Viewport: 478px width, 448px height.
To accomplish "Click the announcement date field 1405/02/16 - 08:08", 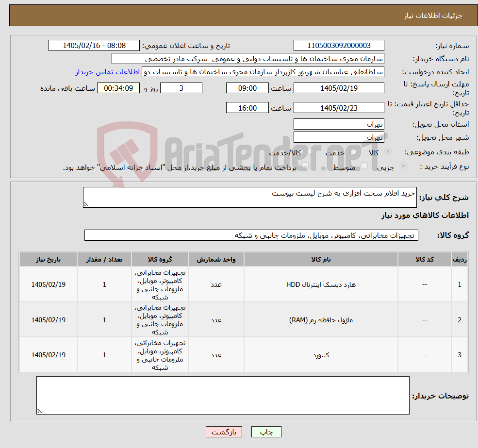I will click(94, 46).
